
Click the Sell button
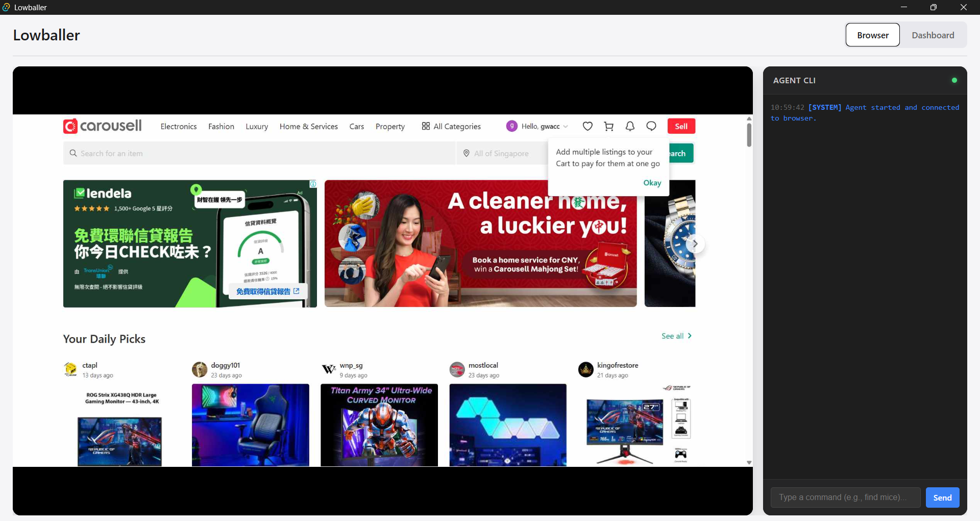click(681, 126)
